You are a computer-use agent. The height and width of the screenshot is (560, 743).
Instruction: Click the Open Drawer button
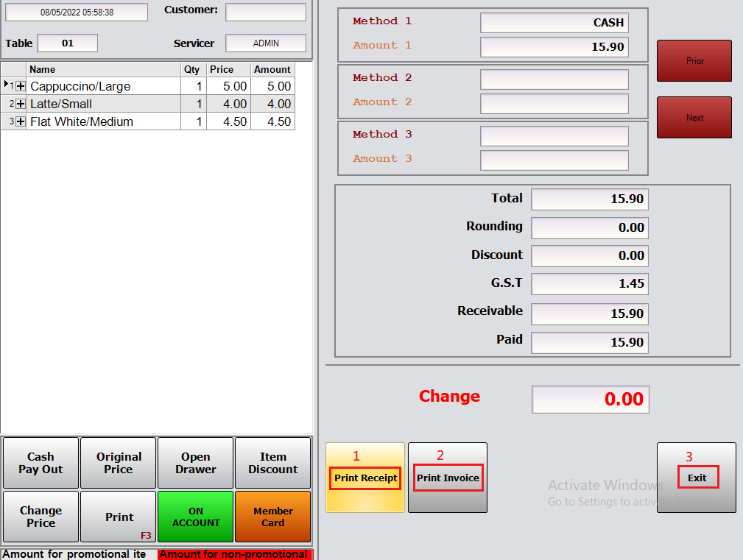point(196,462)
